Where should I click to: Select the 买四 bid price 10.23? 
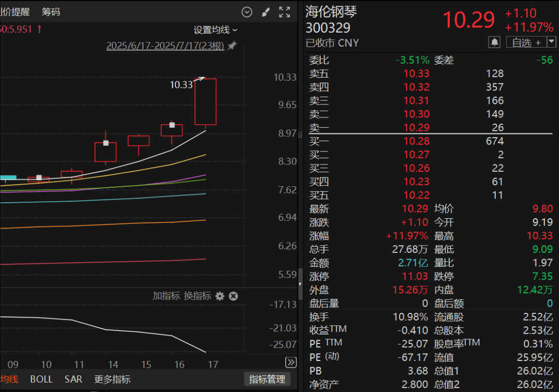[x=416, y=182]
